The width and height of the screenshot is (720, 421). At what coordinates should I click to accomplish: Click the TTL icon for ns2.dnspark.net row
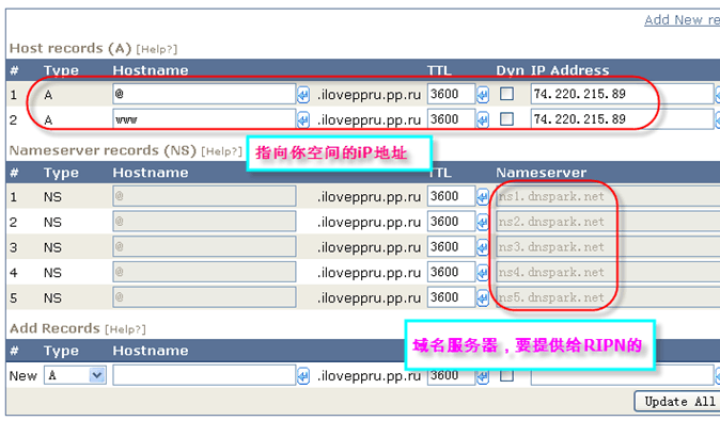click(482, 222)
